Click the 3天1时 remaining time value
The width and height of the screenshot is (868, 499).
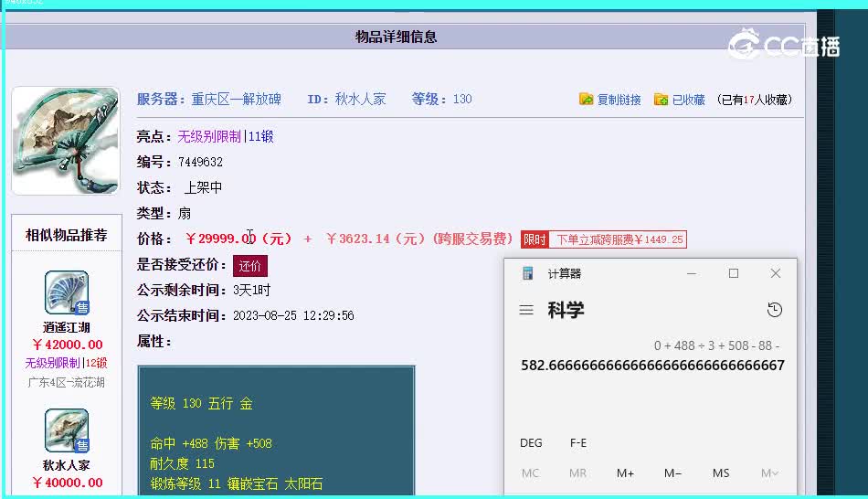click(x=252, y=291)
